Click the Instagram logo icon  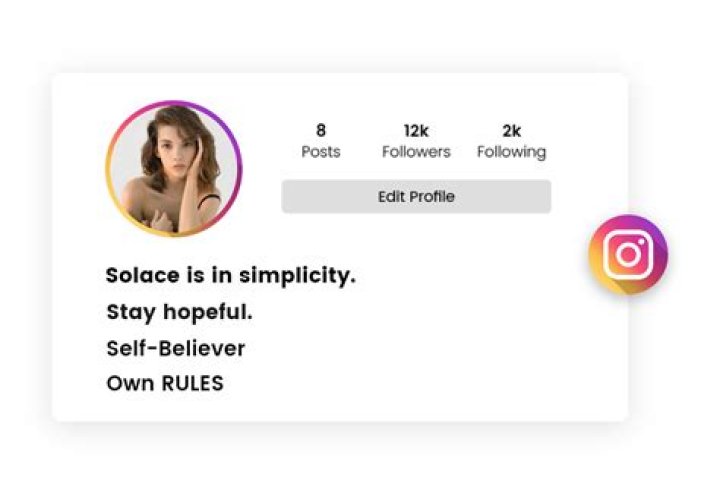coord(627,255)
